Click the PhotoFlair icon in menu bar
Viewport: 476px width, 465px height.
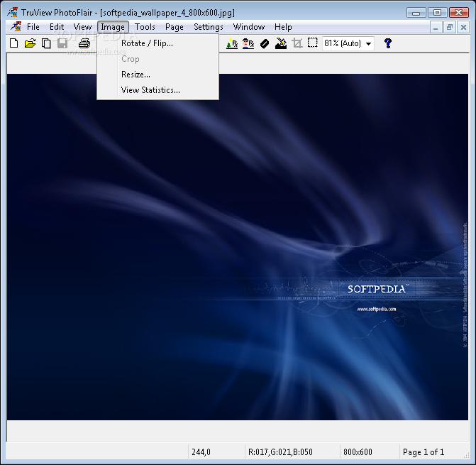(16, 27)
